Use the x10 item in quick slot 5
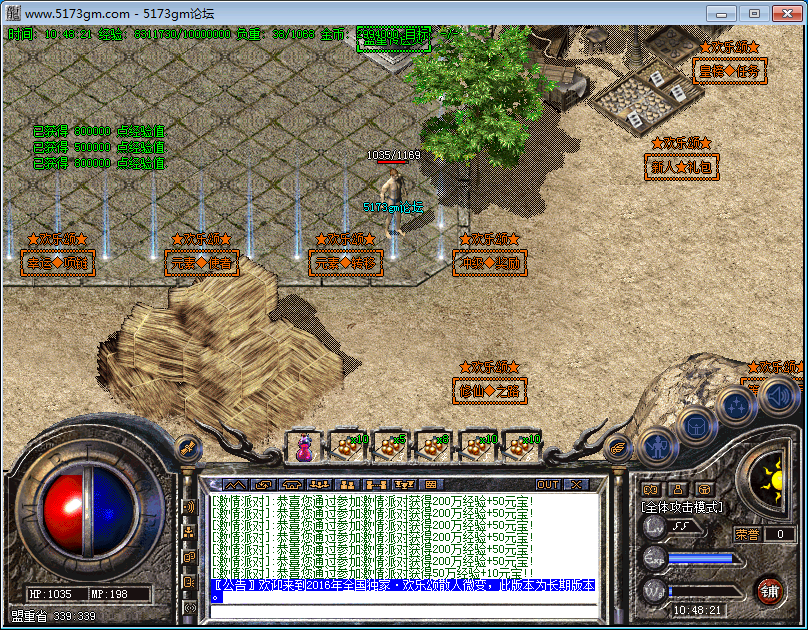The width and height of the screenshot is (808, 630). point(478,447)
